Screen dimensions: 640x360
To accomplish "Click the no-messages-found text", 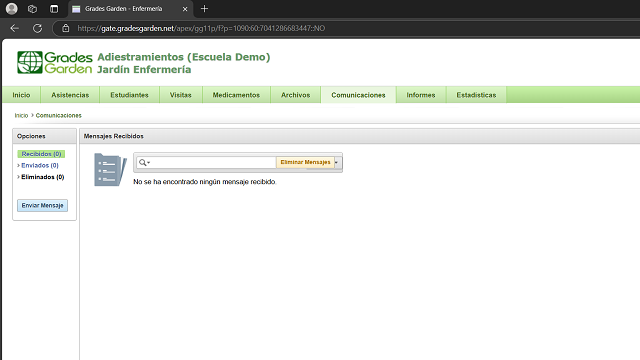I will [205, 182].
